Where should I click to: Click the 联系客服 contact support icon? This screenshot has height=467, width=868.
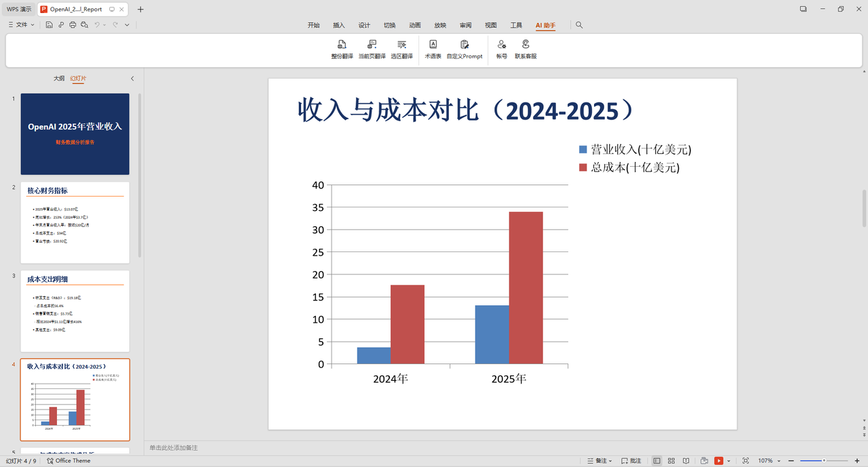coord(526,44)
